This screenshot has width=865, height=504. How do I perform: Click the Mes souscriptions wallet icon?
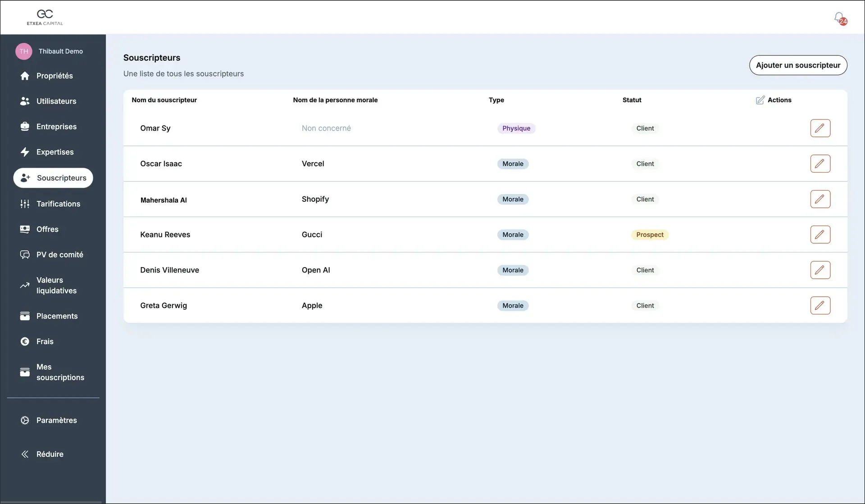tap(25, 372)
